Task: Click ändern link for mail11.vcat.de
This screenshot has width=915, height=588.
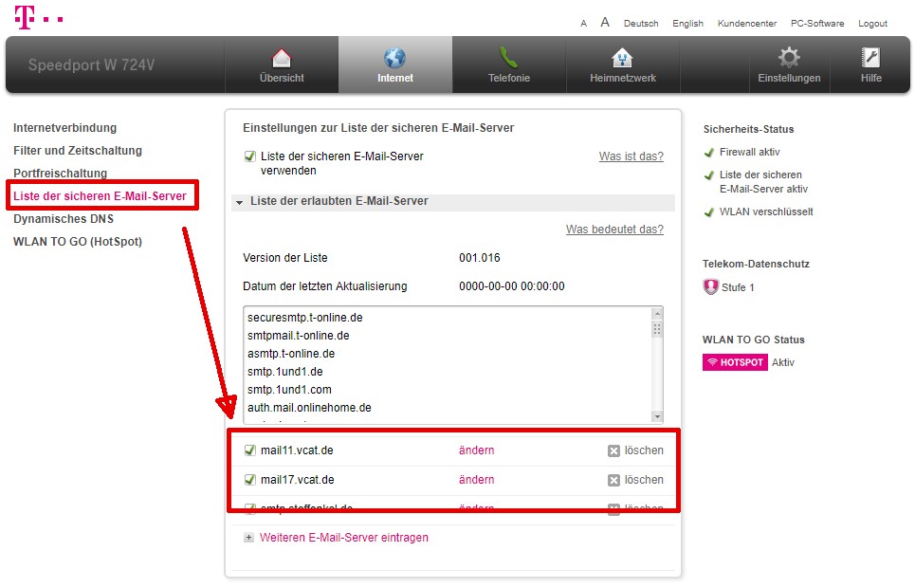Action: click(x=476, y=451)
